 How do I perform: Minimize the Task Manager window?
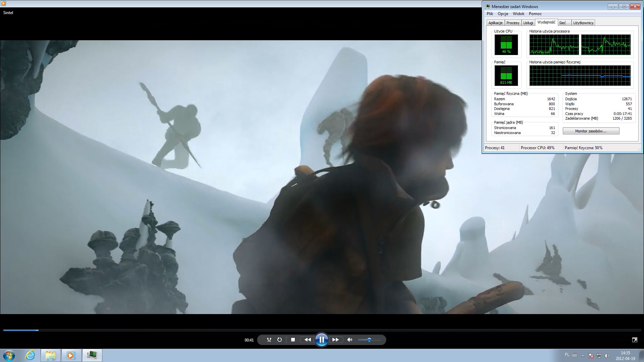613,6
